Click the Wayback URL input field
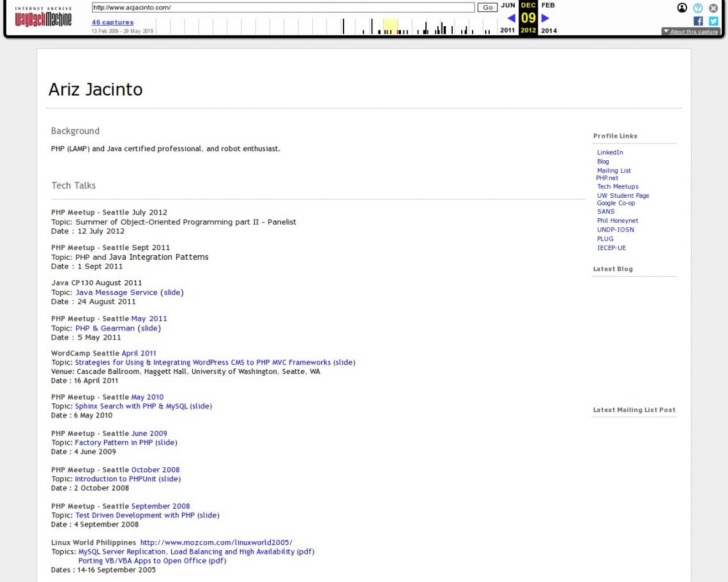This screenshot has height=582, width=728. pyautogui.click(x=283, y=8)
